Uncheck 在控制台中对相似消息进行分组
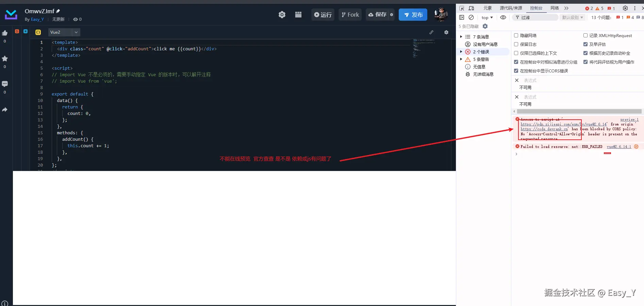Screen dimensions: 644x306 point(516,62)
